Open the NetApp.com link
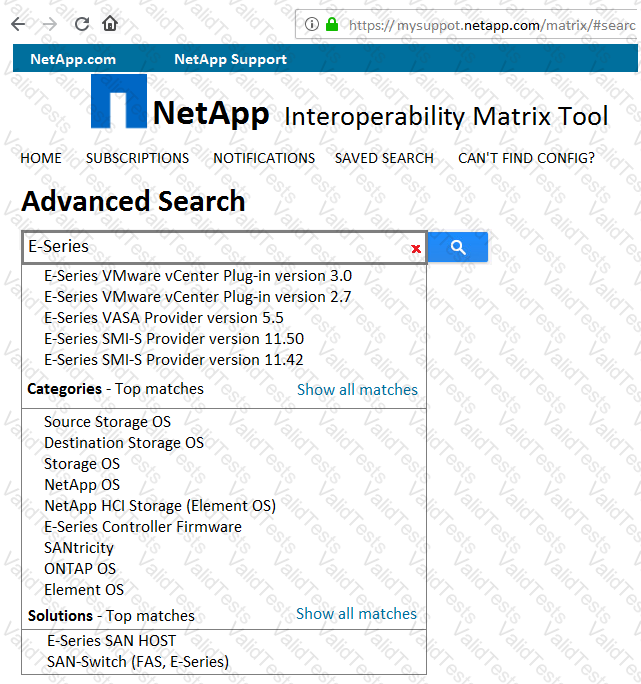641x684 pixels. click(73, 59)
